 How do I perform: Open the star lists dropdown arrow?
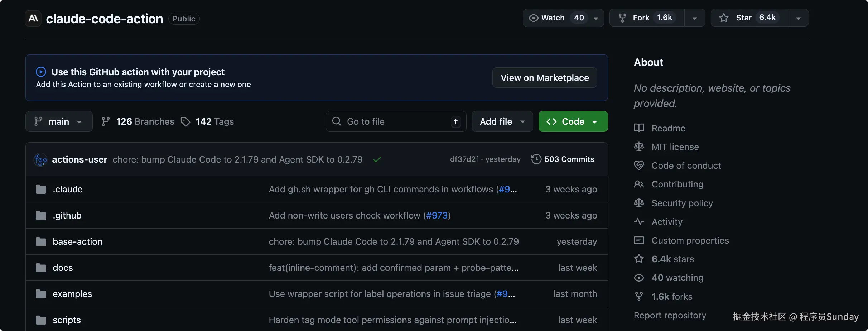coord(798,18)
